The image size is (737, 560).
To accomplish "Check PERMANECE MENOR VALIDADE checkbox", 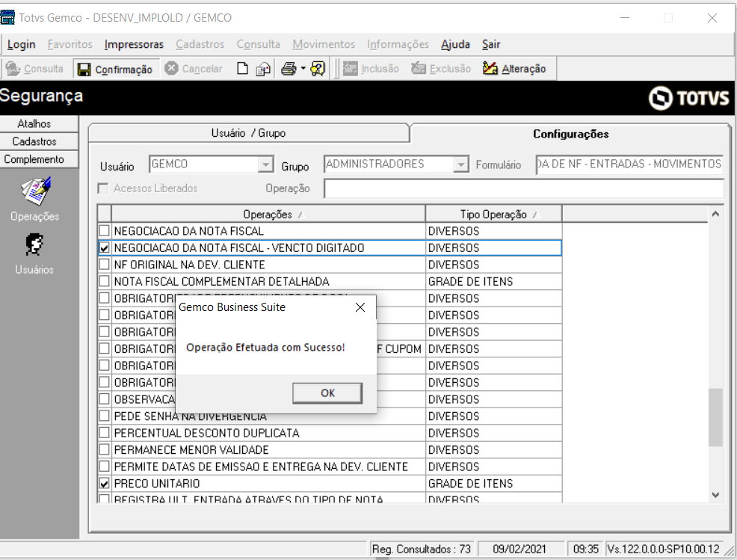I will point(105,449).
